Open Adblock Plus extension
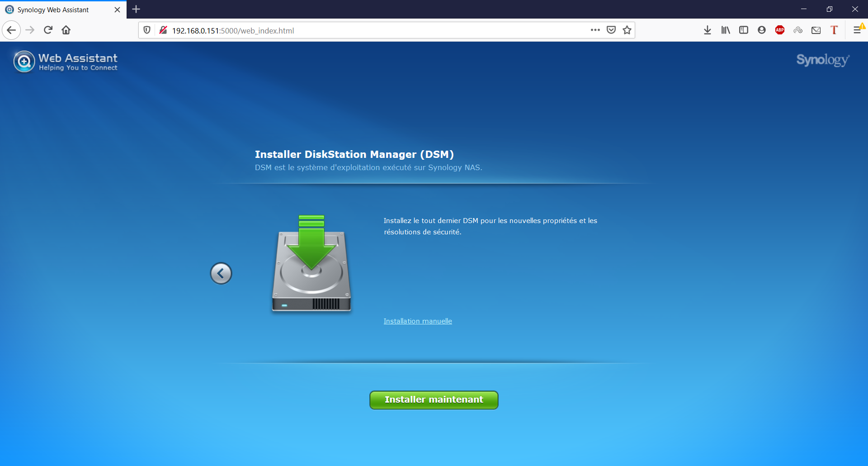The image size is (868, 466). 780,30
